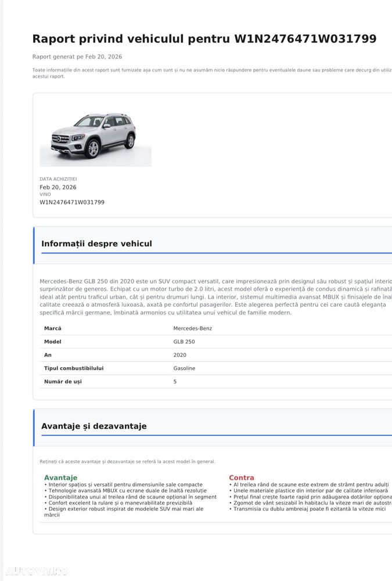392x581 pixels.
Task: Select the VIN value below the VINO label
Action: (x=72, y=202)
